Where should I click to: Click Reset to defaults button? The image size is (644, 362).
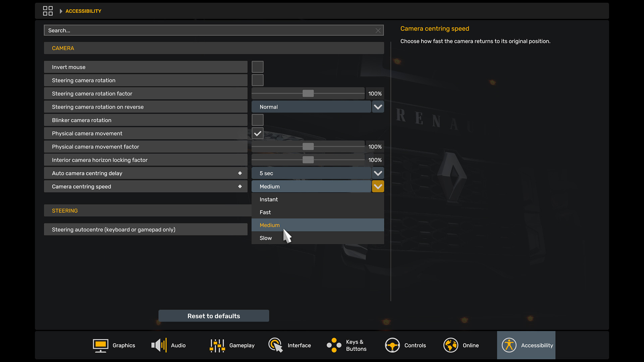click(214, 316)
